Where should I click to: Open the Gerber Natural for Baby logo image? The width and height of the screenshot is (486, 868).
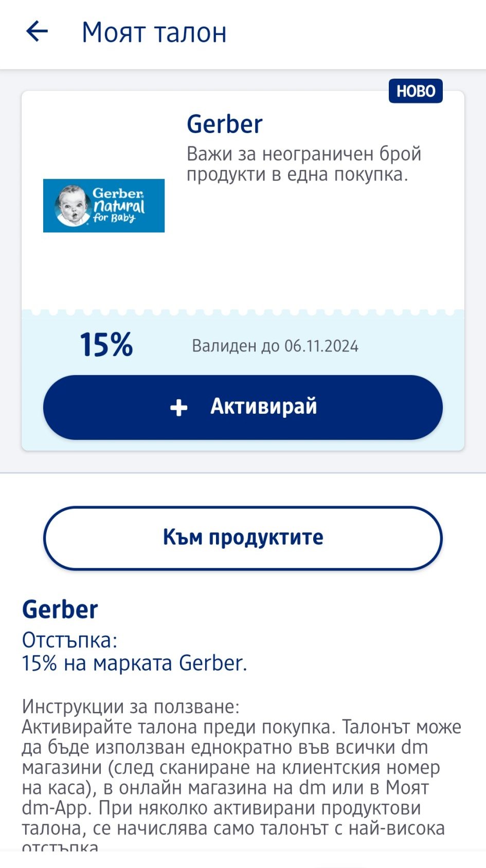[104, 206]
